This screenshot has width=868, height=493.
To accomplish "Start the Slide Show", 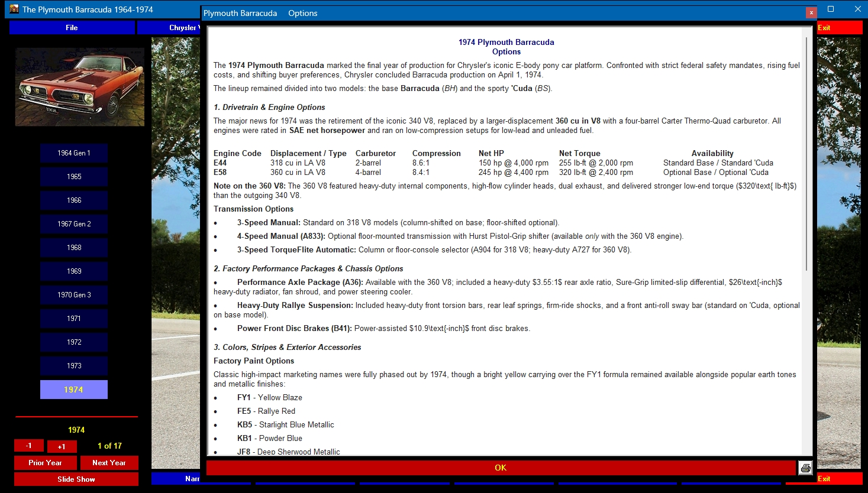I will pyautogui.click(x=76, y=479).
